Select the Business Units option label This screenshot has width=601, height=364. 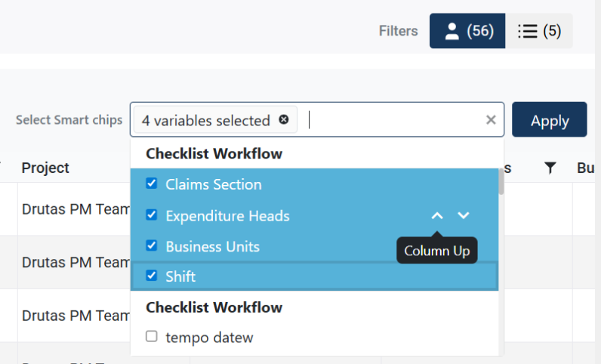coord(212,246)
